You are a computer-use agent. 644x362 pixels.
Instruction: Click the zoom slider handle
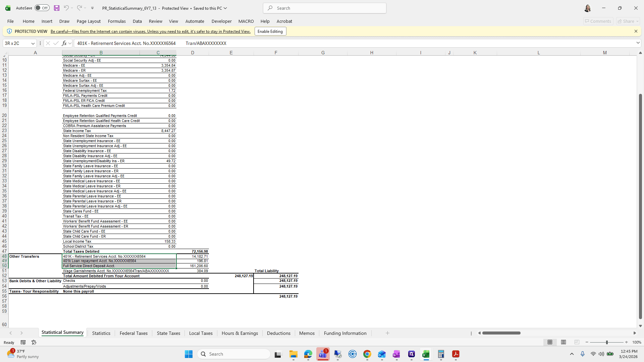click(x=607, y=342)
